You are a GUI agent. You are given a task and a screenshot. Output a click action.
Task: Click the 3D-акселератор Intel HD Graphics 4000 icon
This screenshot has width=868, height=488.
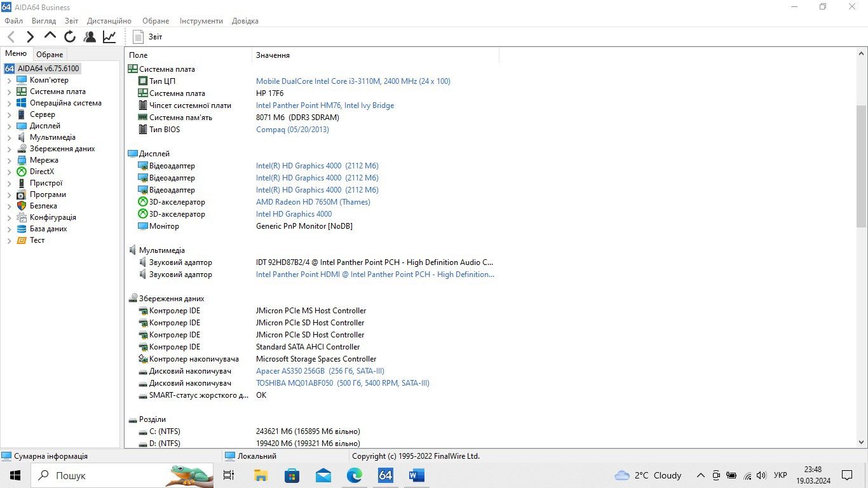click(x=143, y=214)
